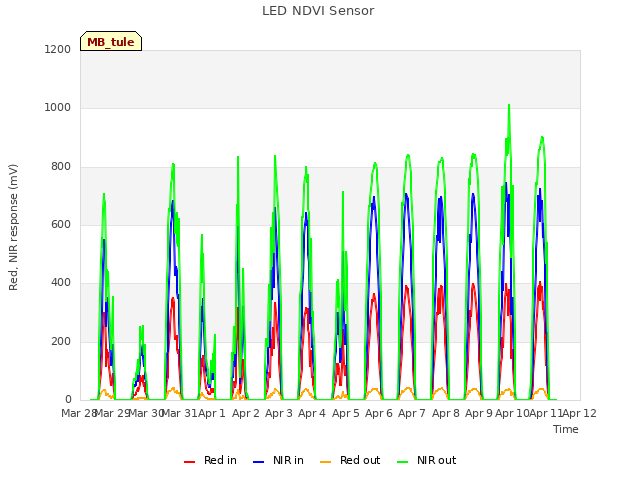Click the 0 y-axis tick label
The width and height of the screenshot is (640, 480).
pyautogui.click(x=68, y=400)
